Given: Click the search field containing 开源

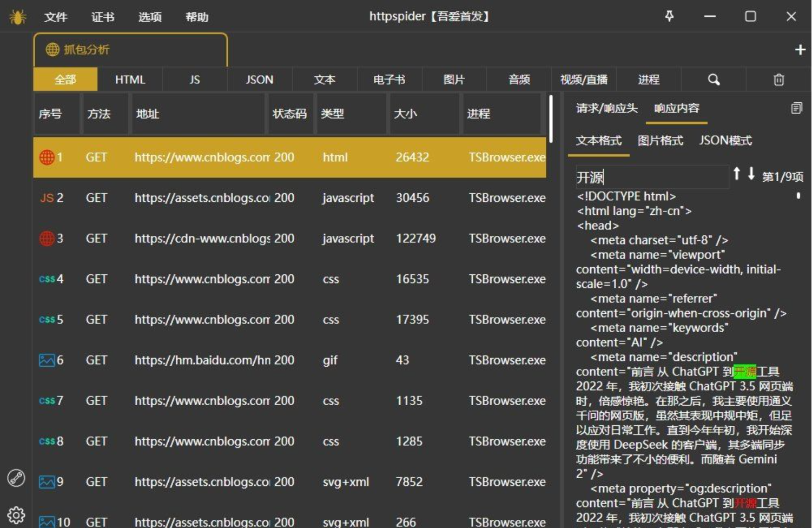Looking at the screenshot, I should pyautogui.click(x=652, y=177).
